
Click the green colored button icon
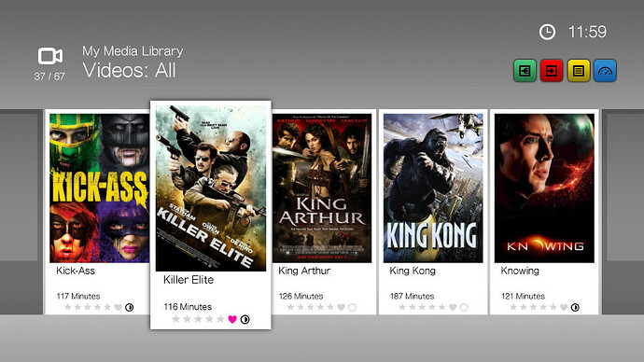point(525,71)
